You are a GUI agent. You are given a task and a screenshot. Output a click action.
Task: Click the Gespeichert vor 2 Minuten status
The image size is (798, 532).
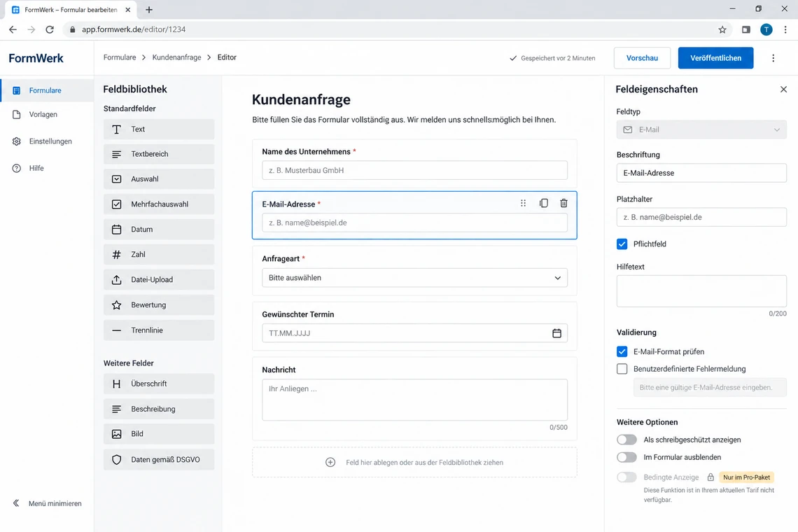coord(552,58)
